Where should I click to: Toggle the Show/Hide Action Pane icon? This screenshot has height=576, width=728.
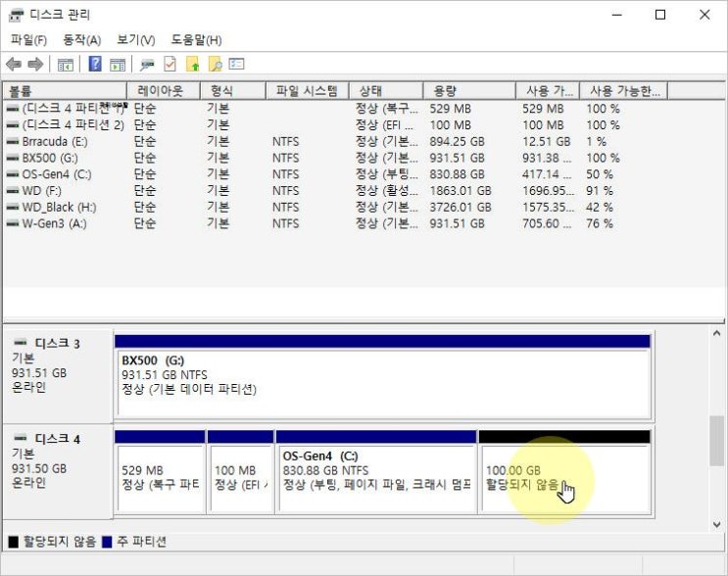[x=118, y=65]
